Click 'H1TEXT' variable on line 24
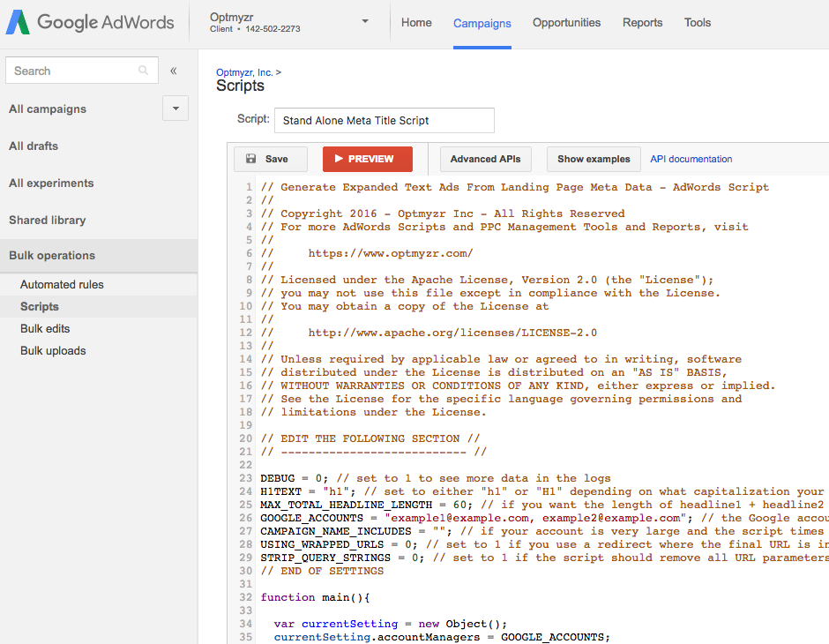 280,491
